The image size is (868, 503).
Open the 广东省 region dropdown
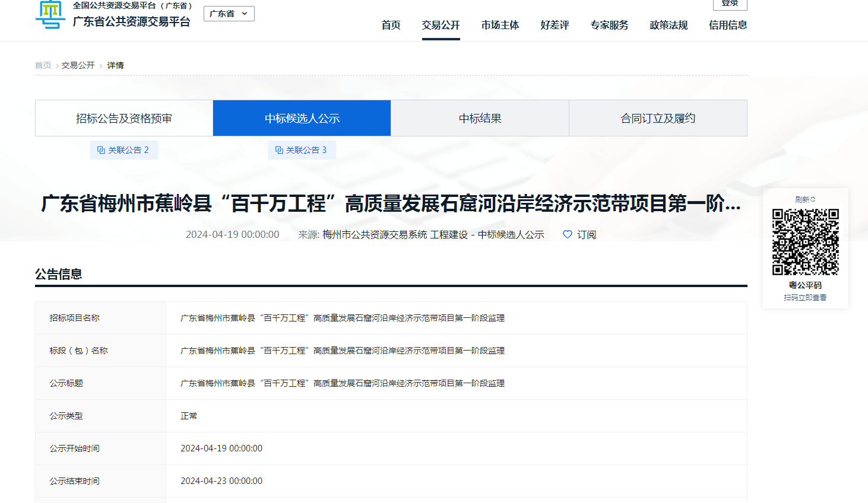[x=229, y=14]
